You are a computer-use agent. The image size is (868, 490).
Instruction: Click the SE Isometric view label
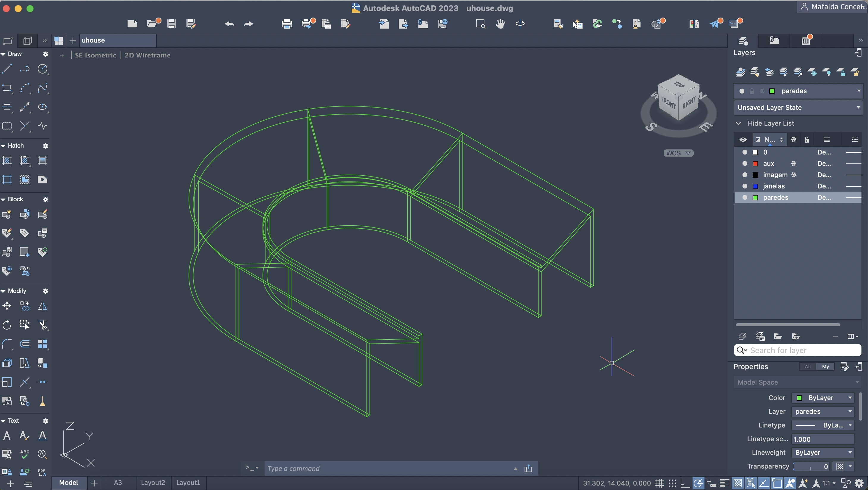click(95, 55)
